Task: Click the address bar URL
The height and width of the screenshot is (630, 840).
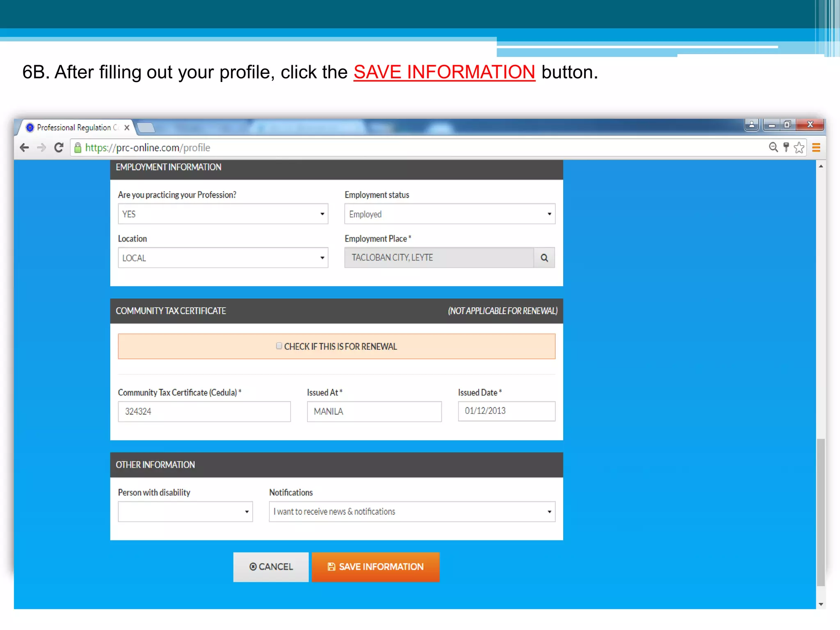Action: point(148,148)
